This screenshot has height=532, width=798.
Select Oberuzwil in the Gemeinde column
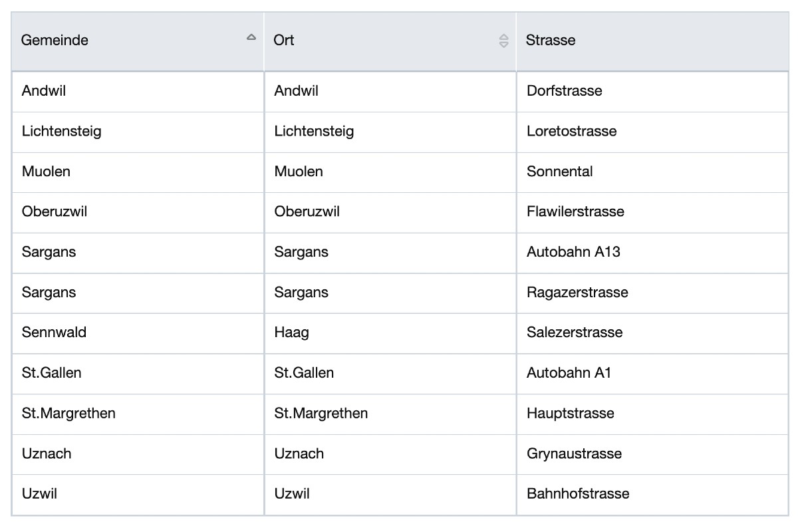[55, 211]
